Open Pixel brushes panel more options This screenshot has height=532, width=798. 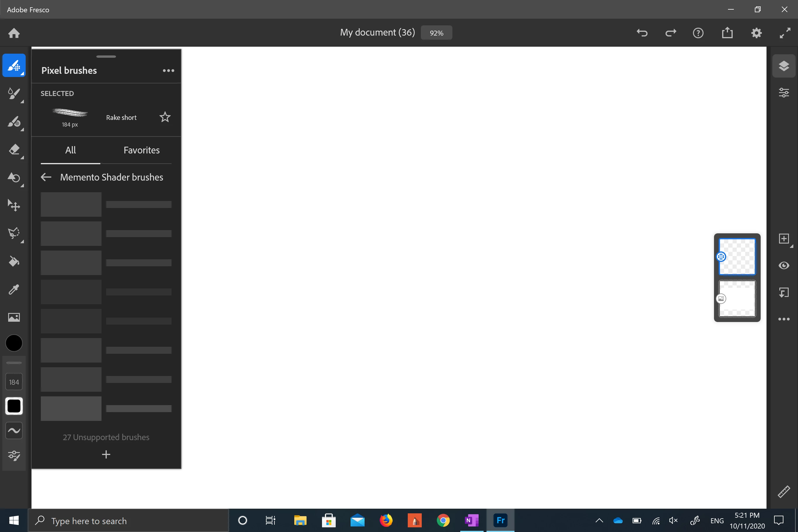[168, 71]
